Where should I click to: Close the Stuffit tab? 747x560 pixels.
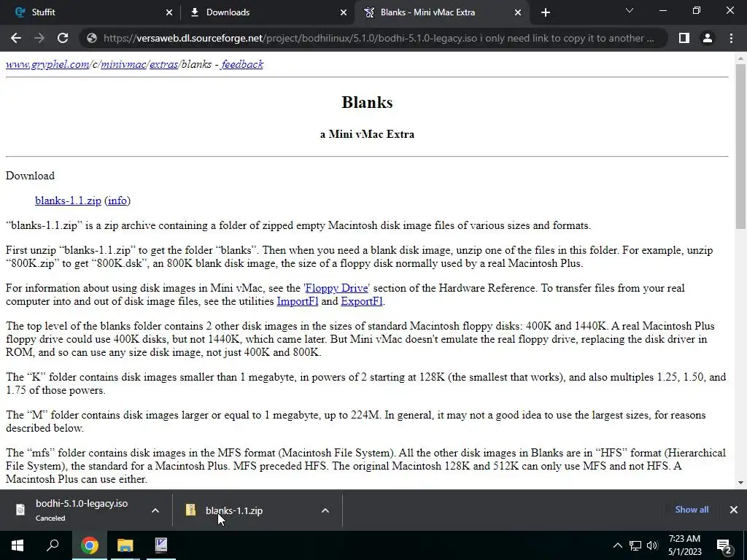(x=169, y=12)
